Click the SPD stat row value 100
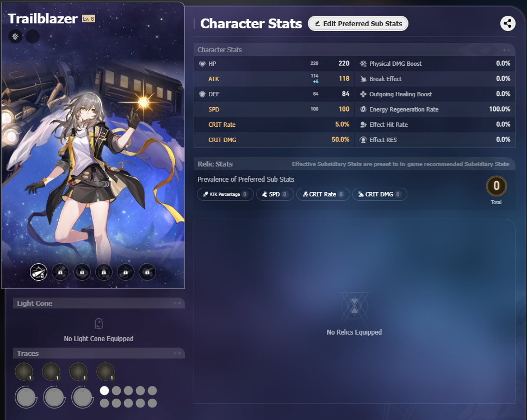 click(344, 109)
